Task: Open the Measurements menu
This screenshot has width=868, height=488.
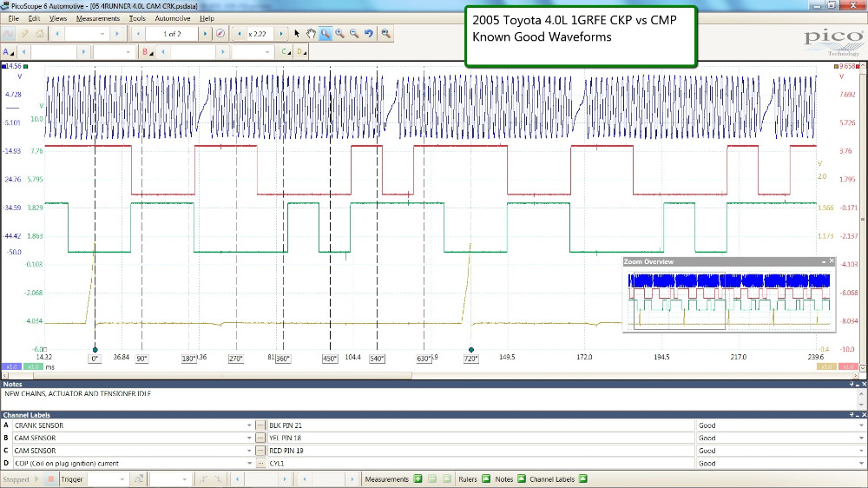Action: tap(98, 18)
